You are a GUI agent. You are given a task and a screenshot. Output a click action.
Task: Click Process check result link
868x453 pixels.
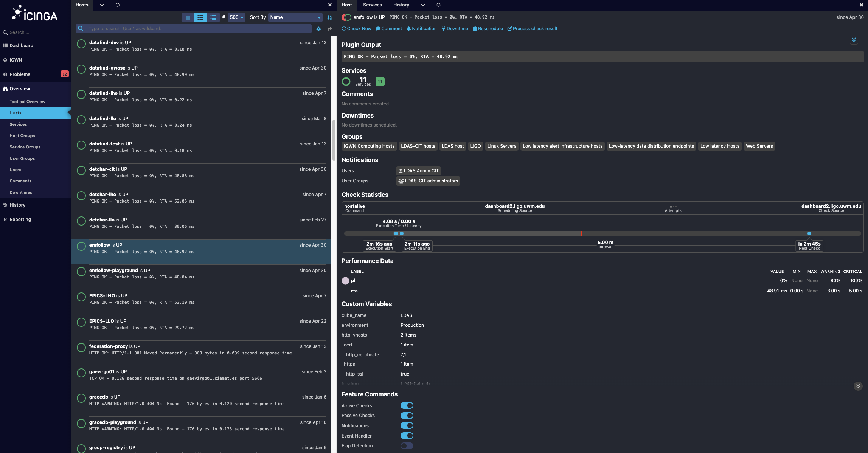click(x=532, y=29)
